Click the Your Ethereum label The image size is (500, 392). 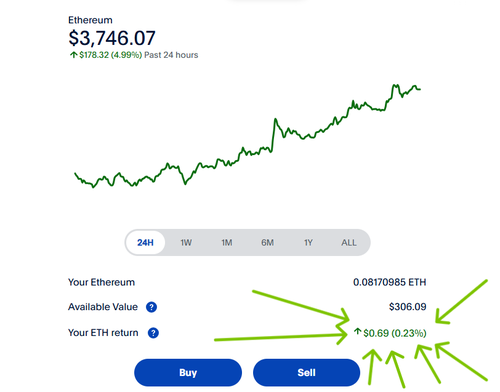coord(101,282)
